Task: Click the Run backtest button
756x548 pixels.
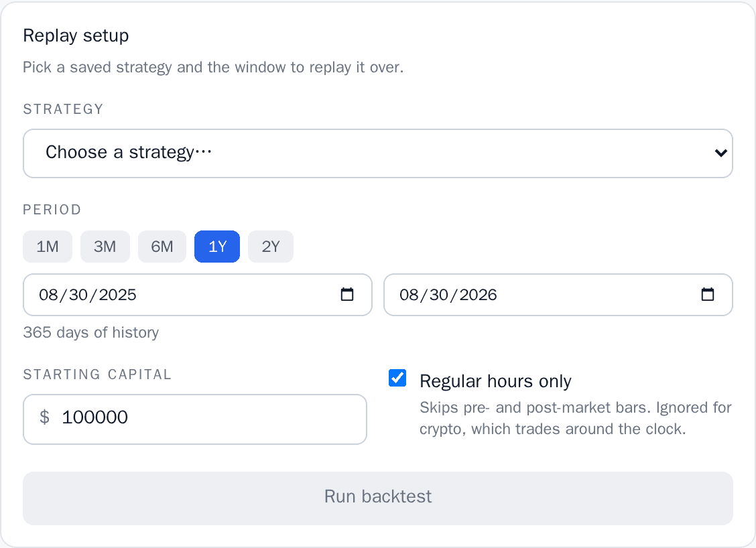Action: click(378, 498)
